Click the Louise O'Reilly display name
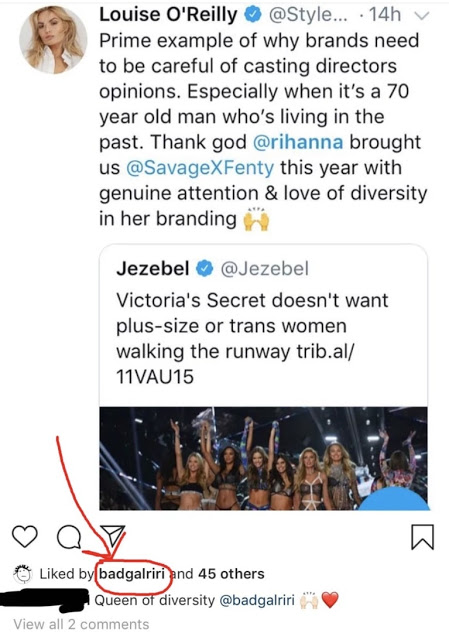Image resolution: width=449 pixels, height=640 pixels. (x=168, y=15)
